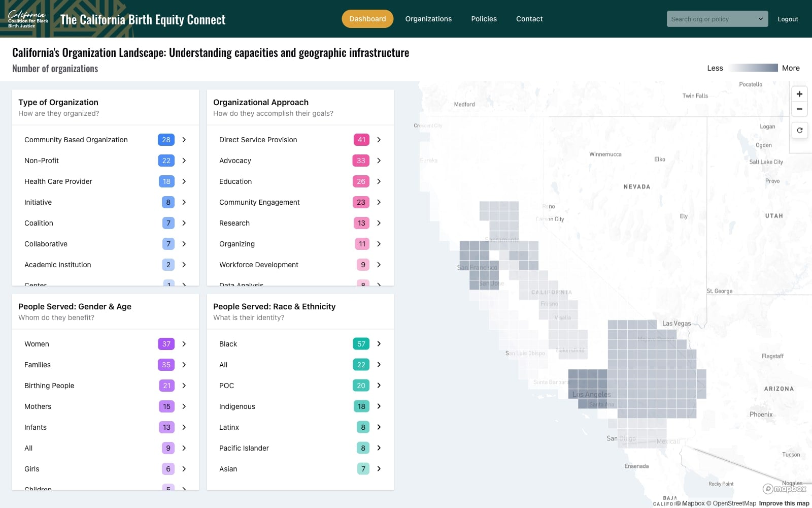The image size is (812, 508).
Task: Select the Health Care Provider label
Action: [x=58, y=181]
